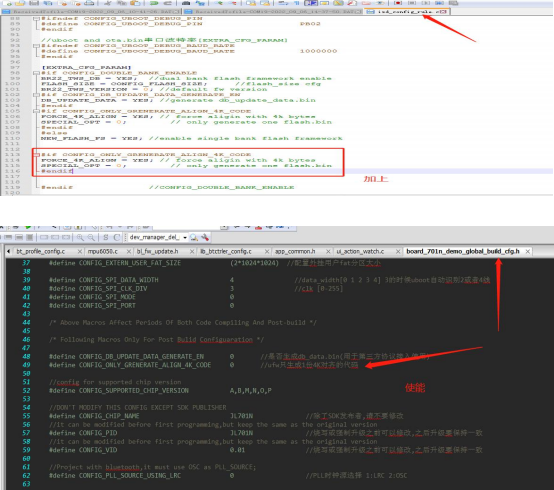554x490 pixels.
Task: Open the wrench settings tool icon
Action: coord(205,237)
